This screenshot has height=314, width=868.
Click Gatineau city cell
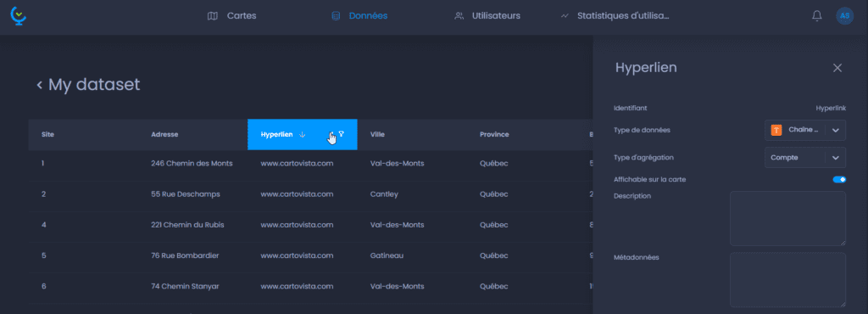[x=387, y=255]
